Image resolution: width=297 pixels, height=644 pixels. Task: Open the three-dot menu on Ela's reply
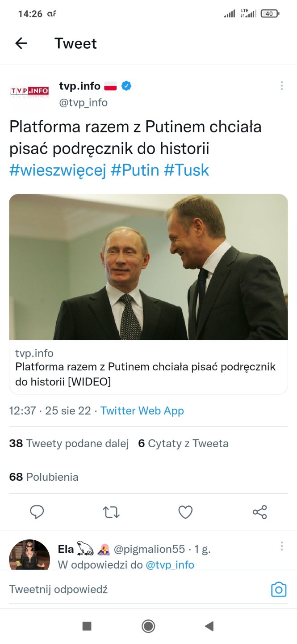tap(281, 546)
